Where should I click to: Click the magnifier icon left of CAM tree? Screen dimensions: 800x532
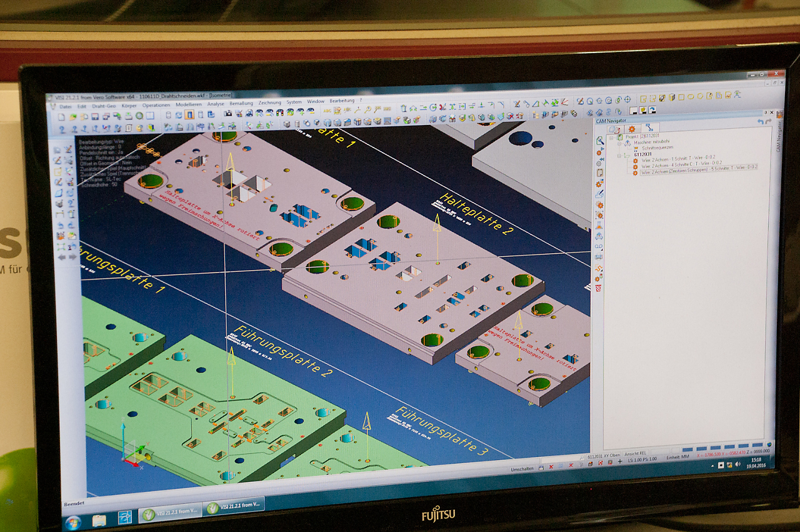click(x=600, y=141)
